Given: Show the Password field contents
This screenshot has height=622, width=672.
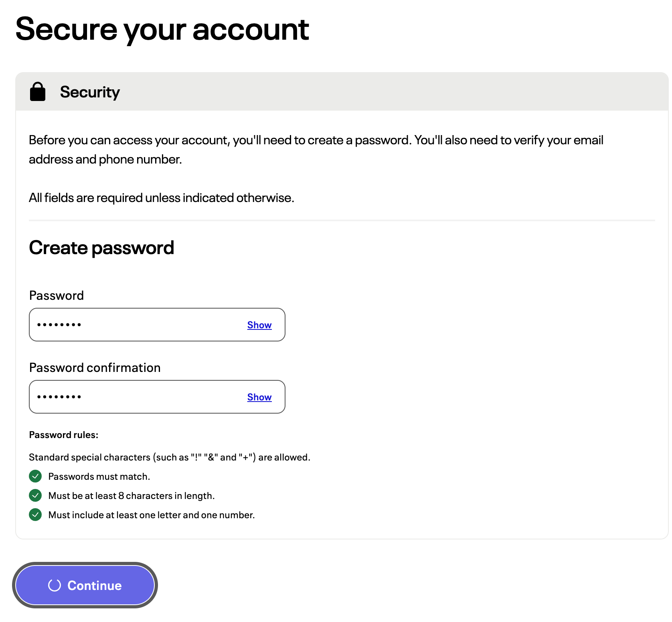Looking at the screenshot, I should (x=259, y=325).
